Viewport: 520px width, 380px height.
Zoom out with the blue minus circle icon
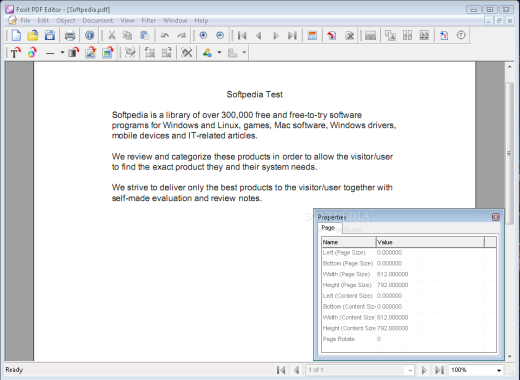click(220, 35)
